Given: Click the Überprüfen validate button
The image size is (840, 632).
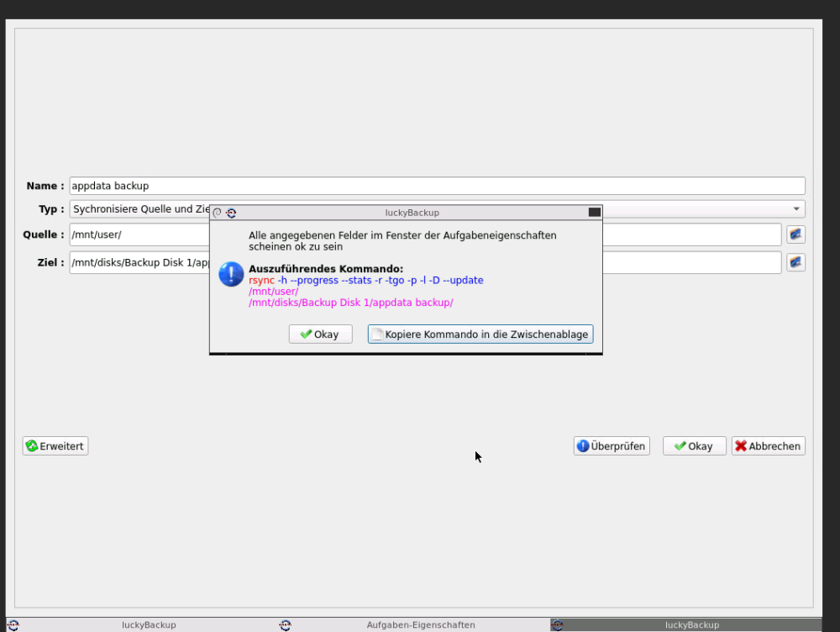Looking at the screenshot, I should click(612, 446).
